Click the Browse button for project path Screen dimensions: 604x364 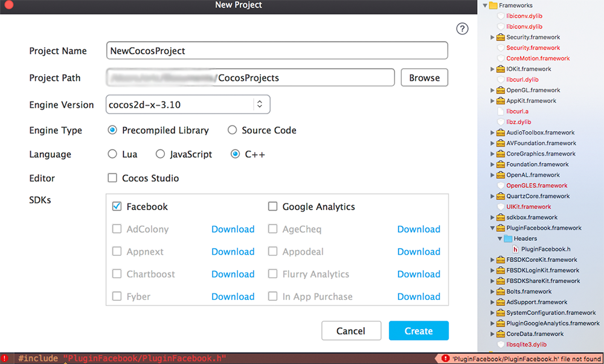pos(424,78)
